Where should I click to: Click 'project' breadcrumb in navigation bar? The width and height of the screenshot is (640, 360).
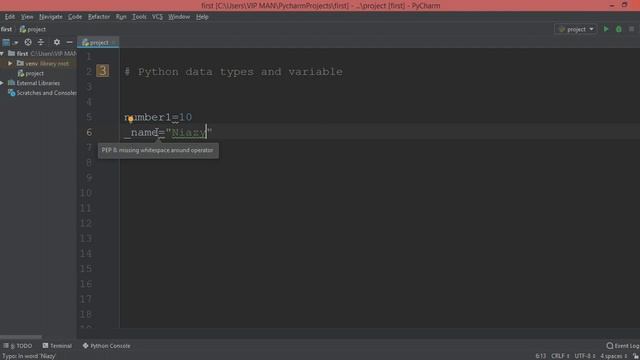(33, 29)
